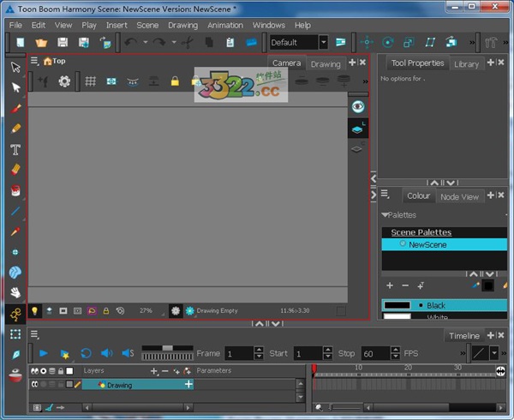
Task: Select the Paint bucket tool
Action: (15, 190)
